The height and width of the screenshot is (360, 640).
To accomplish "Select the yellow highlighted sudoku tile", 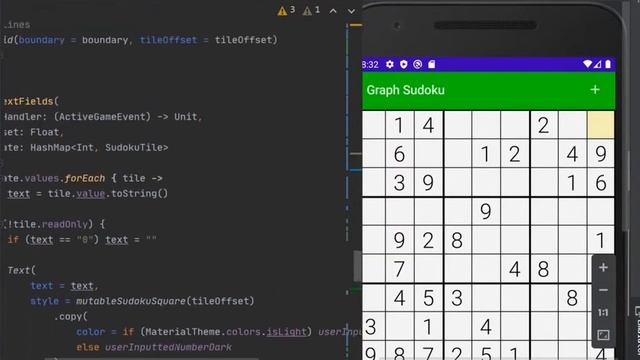I will click(601, 125).
